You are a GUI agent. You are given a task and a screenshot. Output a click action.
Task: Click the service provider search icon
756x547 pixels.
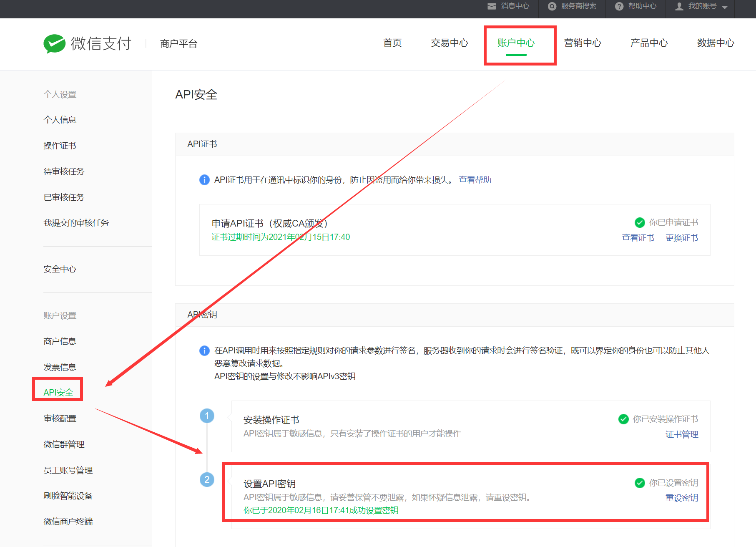(x=552, y=6)
